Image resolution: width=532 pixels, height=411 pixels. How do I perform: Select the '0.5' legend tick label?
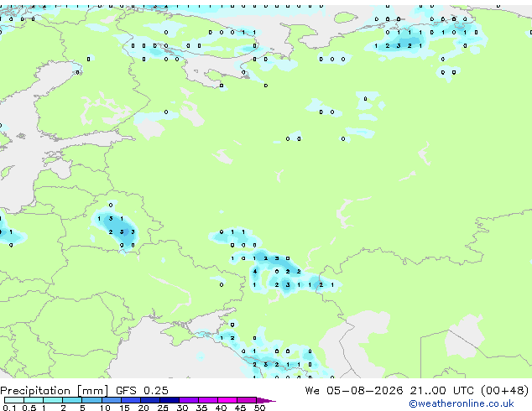[x=29, y=408]
